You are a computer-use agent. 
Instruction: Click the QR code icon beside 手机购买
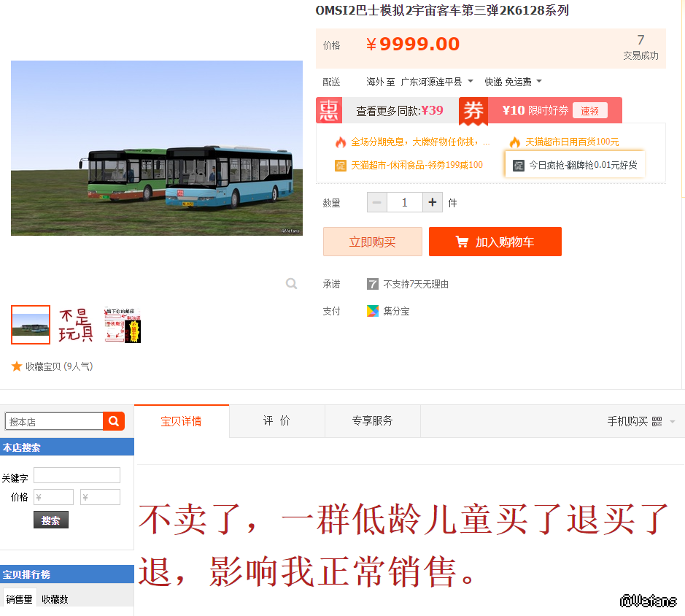pos(657,421)
